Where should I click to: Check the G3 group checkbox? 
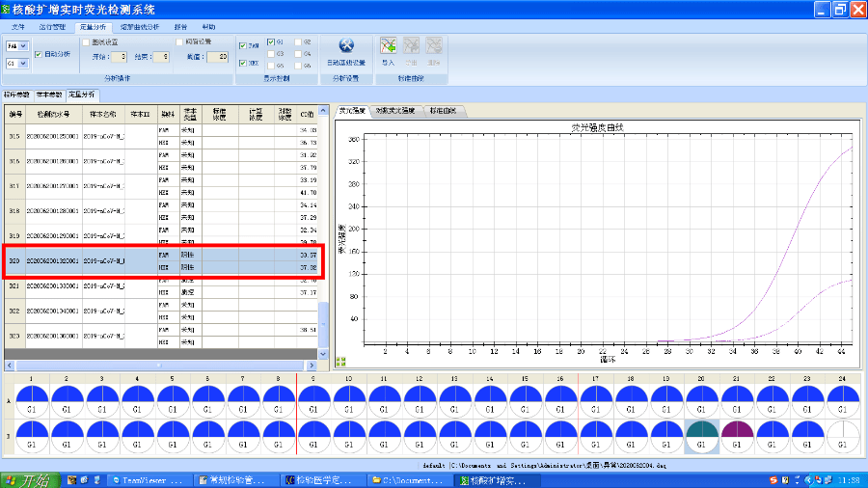pos(271,54)
